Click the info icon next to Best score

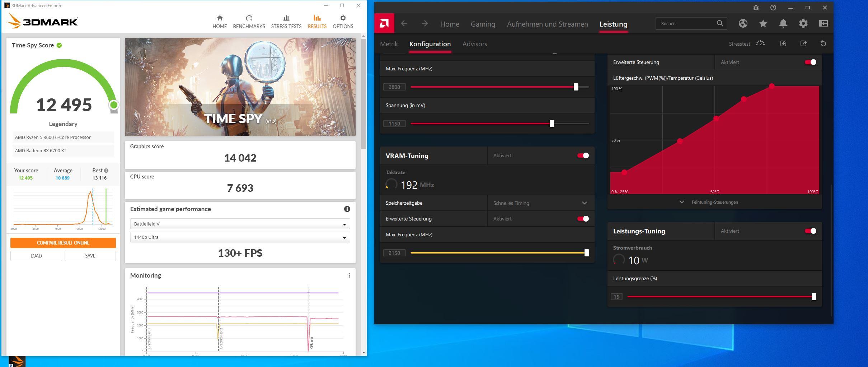tap(106, 171)
